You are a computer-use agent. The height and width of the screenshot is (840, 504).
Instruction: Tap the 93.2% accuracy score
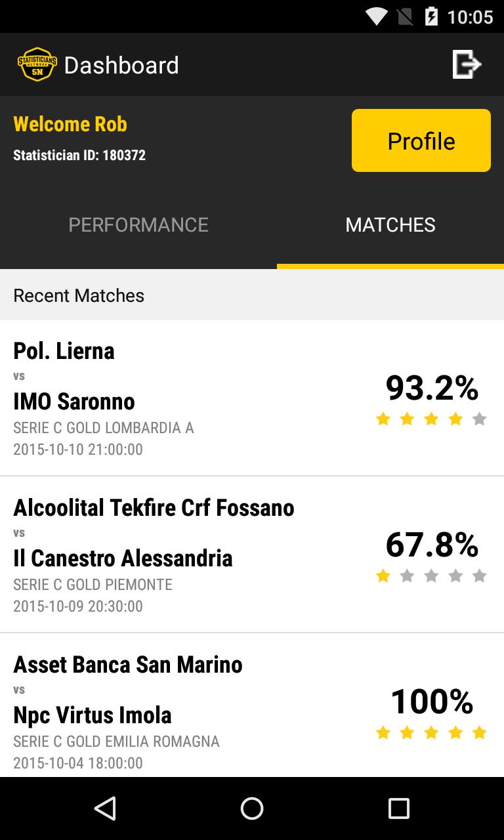[432, 388]
